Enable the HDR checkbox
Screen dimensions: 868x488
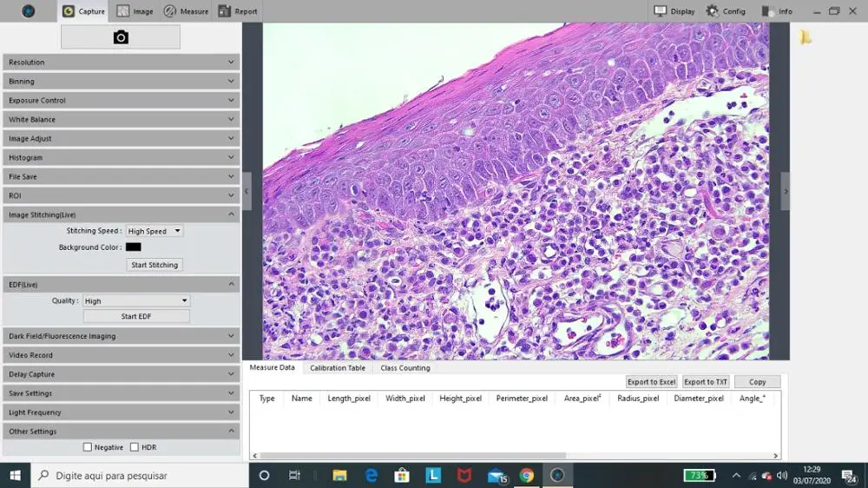(x=135, y=447)
